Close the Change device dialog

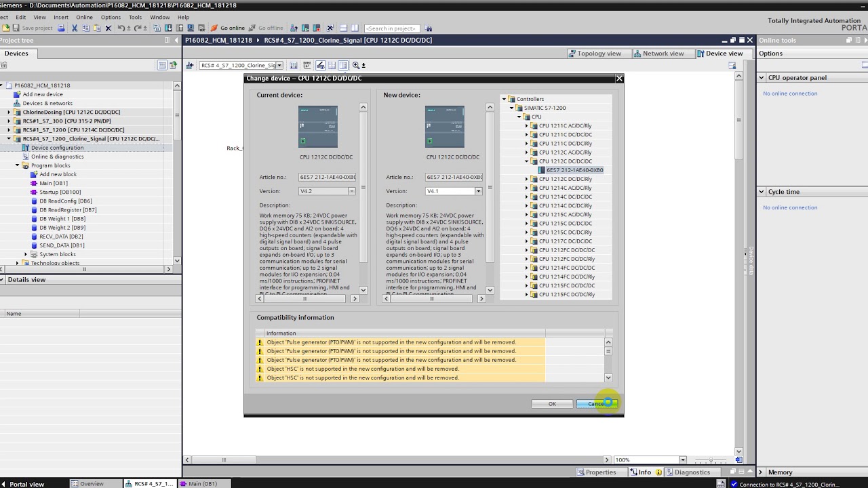pyautogui.click(x=619, y=79)
